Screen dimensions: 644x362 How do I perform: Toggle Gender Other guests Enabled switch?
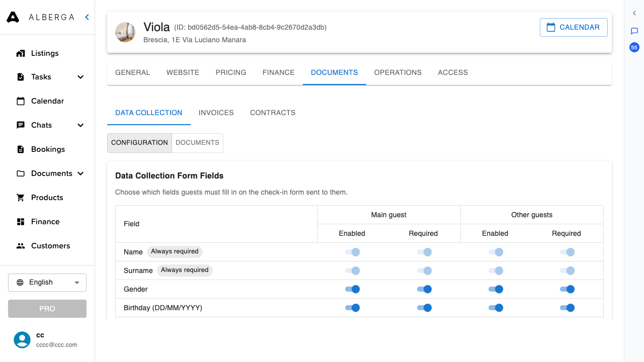point(496,289)
